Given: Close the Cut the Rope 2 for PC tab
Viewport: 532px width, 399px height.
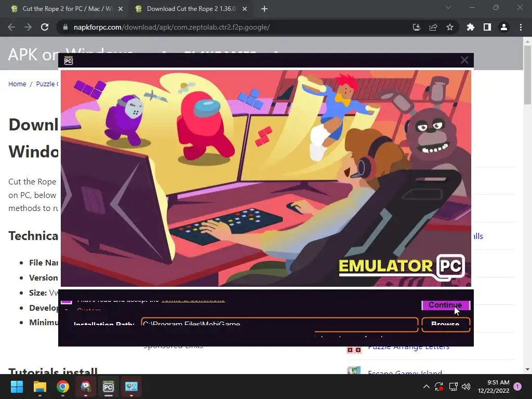Looking at the screenshot, I should coord(120,9).
